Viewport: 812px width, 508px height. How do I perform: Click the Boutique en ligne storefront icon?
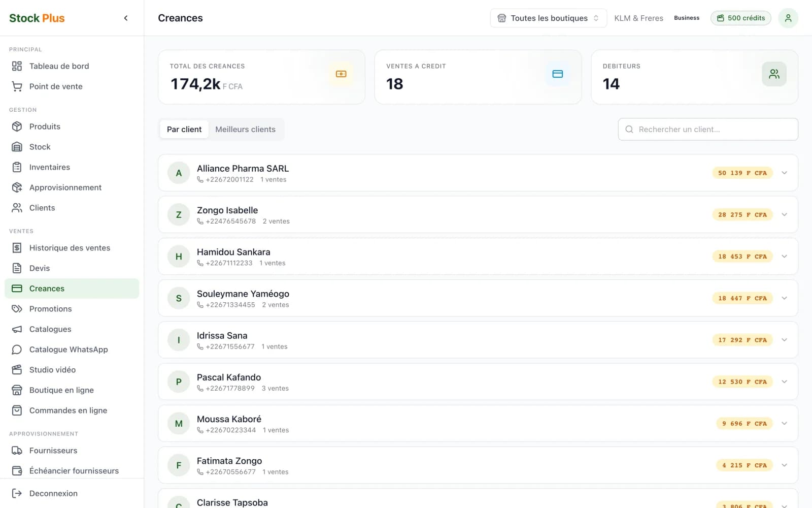(17, 390)
